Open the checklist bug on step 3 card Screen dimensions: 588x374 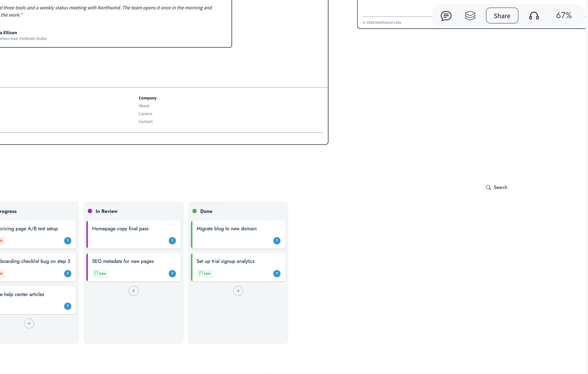[x=38, y=267]
